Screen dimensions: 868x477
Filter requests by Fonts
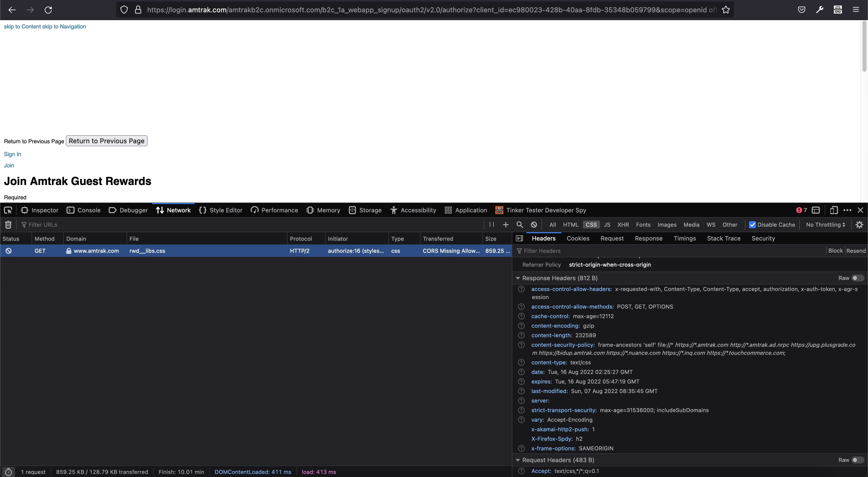click(643, 224)
